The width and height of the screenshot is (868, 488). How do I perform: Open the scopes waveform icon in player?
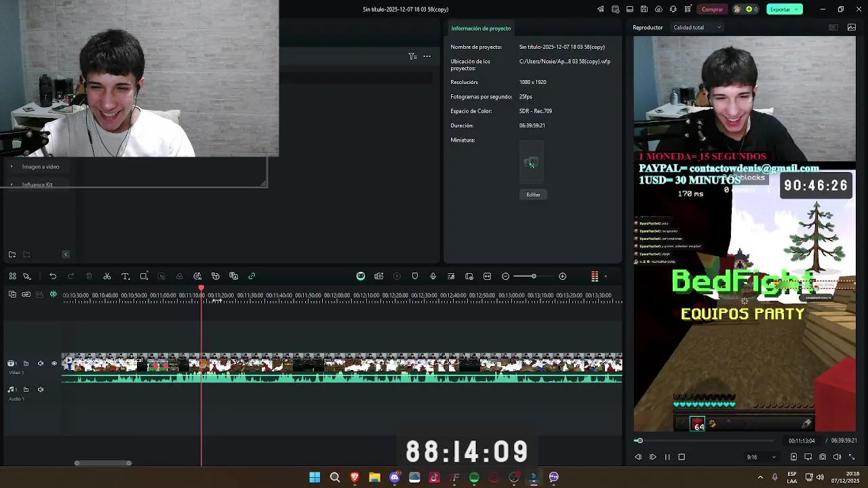pos(852,28)
